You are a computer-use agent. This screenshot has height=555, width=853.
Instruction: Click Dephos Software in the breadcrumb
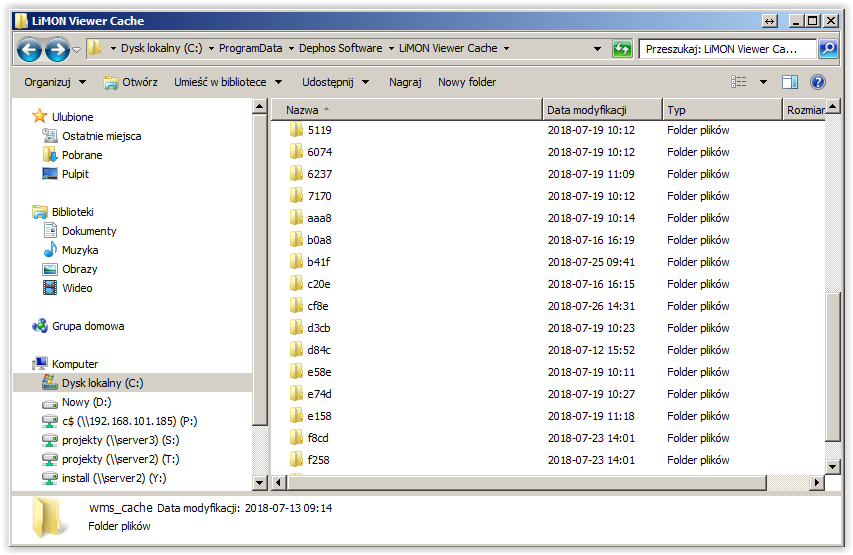coord(341,48)
